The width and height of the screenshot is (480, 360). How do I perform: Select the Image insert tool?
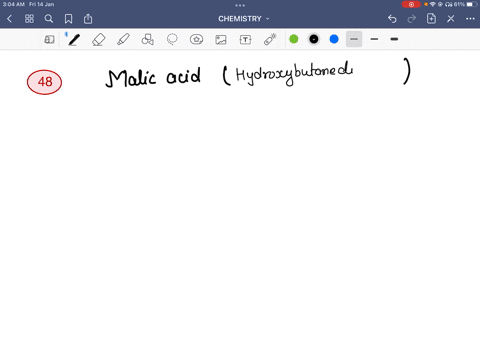pyautogui.click(x=221, y=40)
